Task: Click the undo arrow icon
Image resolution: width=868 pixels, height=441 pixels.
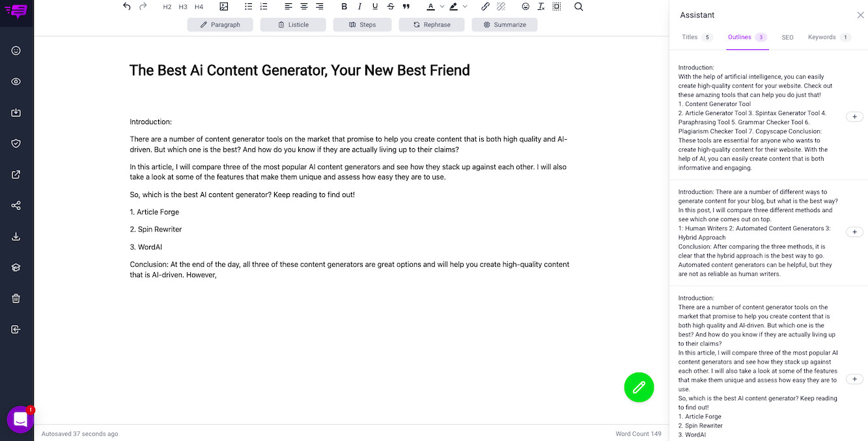Action: [127, 7]
